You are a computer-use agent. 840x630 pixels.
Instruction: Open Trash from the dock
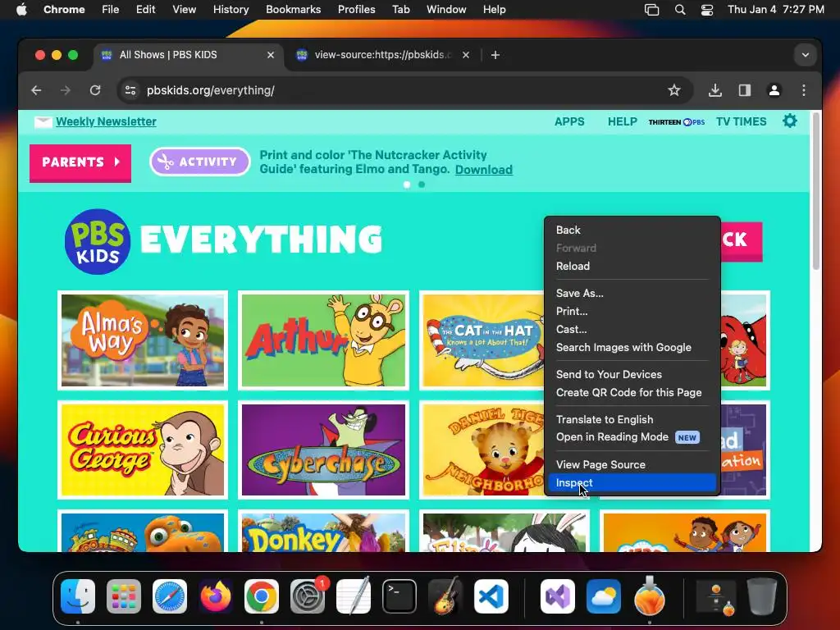click(762, 596)
